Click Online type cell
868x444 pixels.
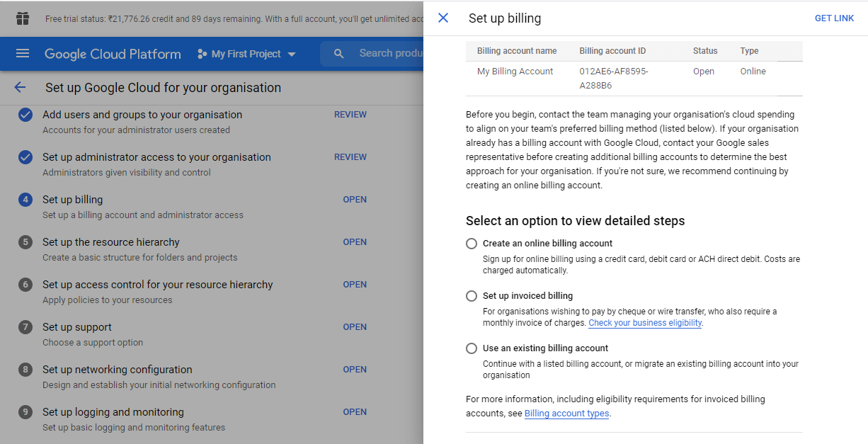[x=753, y=72]
